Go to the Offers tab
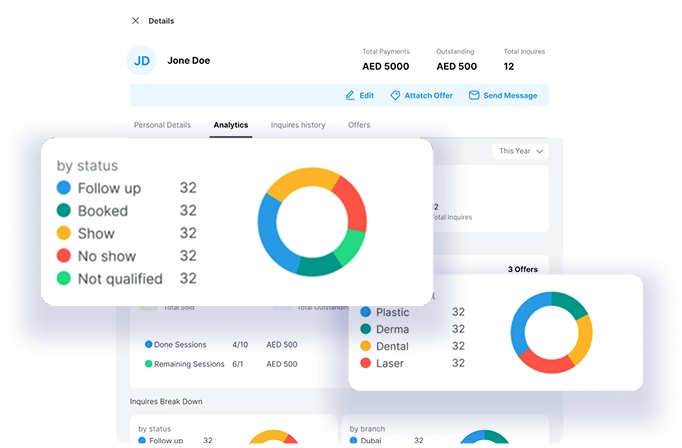The image size is (682, 448). click(359, 126)
